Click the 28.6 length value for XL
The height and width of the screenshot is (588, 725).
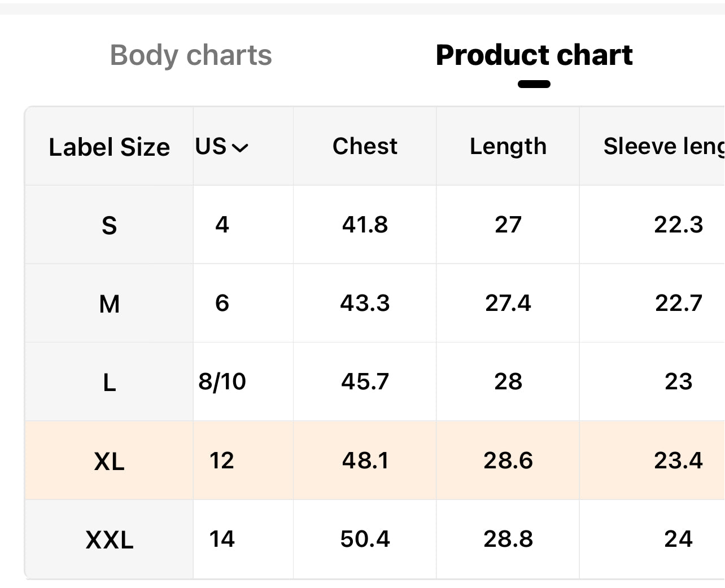tap(508, 460)
